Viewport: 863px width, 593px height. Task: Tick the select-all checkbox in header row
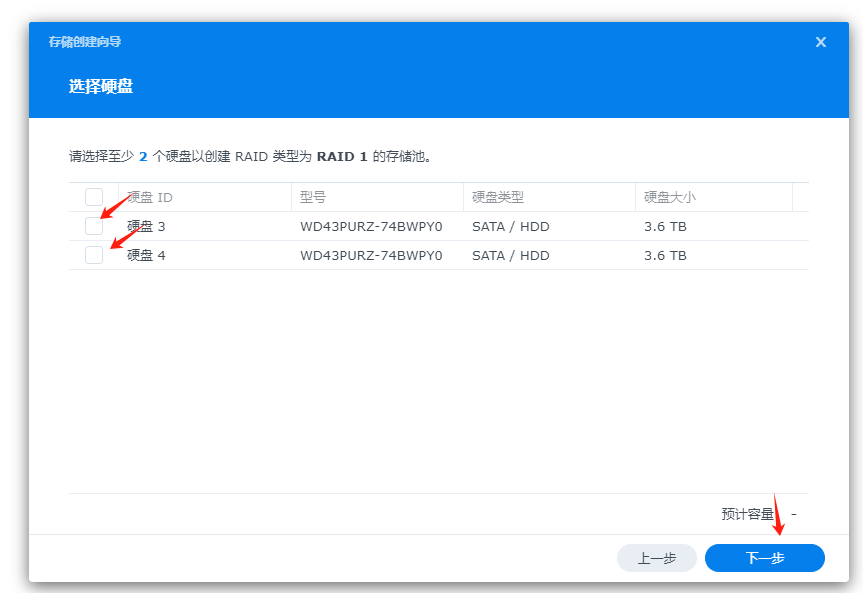pos(94,197)
